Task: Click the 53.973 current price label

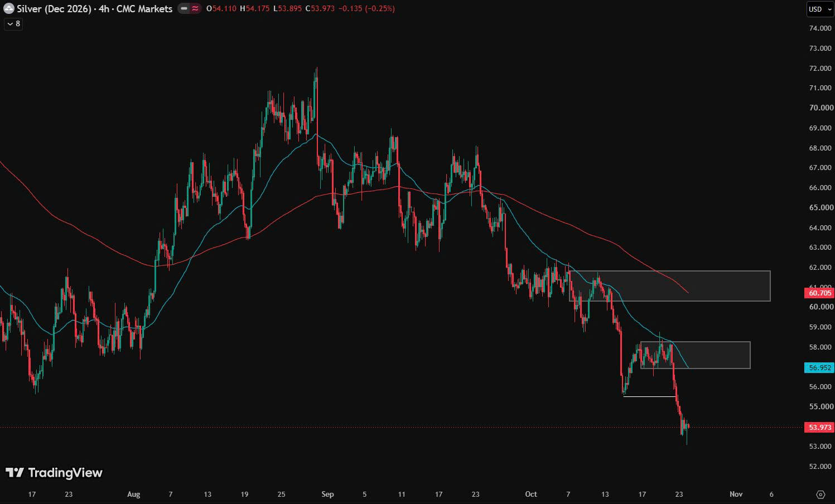Action: tap(819, 427)
